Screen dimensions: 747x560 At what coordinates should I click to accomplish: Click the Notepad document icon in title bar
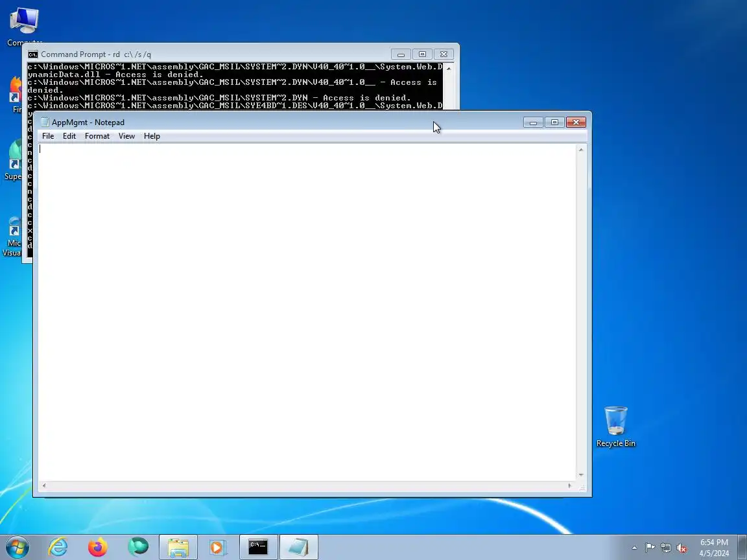(45, 122)
